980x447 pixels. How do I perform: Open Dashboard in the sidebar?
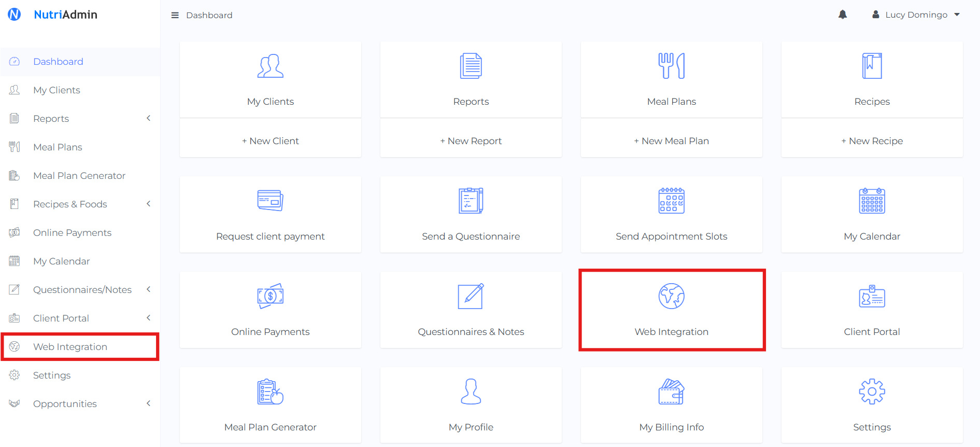click(x=80, y=62)
